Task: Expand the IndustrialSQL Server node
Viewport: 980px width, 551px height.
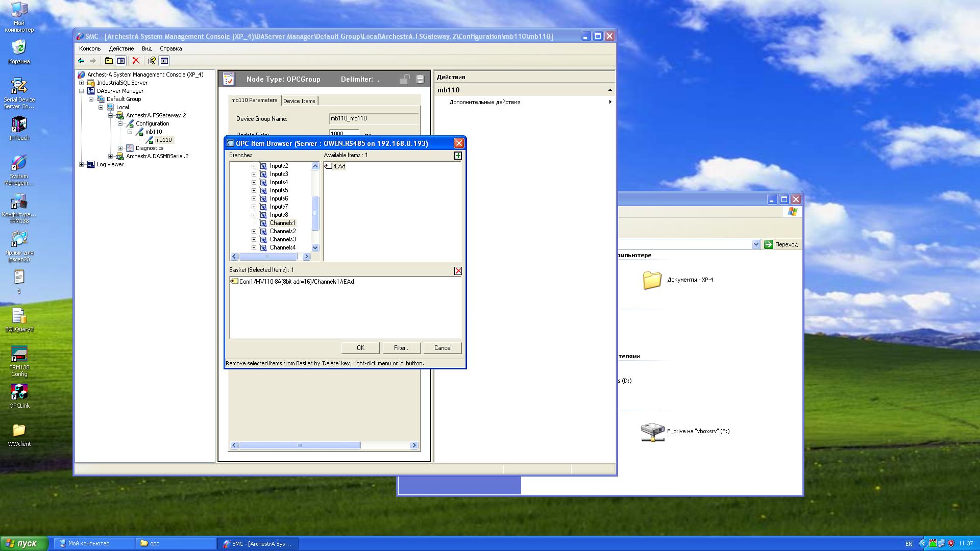Action: coord(81,83)
